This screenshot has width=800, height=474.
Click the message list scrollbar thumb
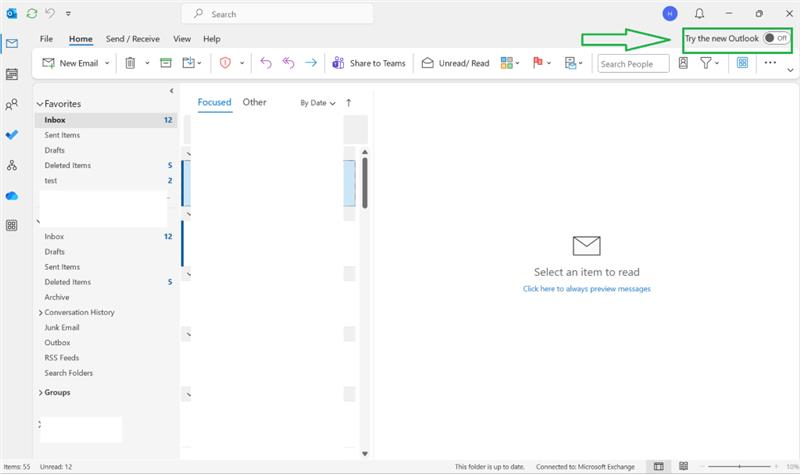(x=365, y=183)
